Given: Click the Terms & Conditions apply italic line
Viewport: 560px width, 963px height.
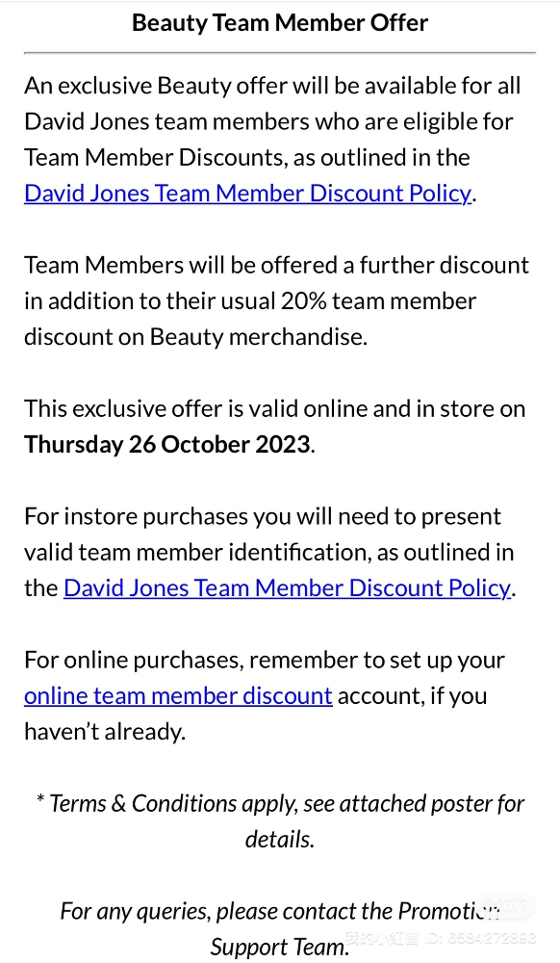Looking at the screenshot, I should [280, 820].
